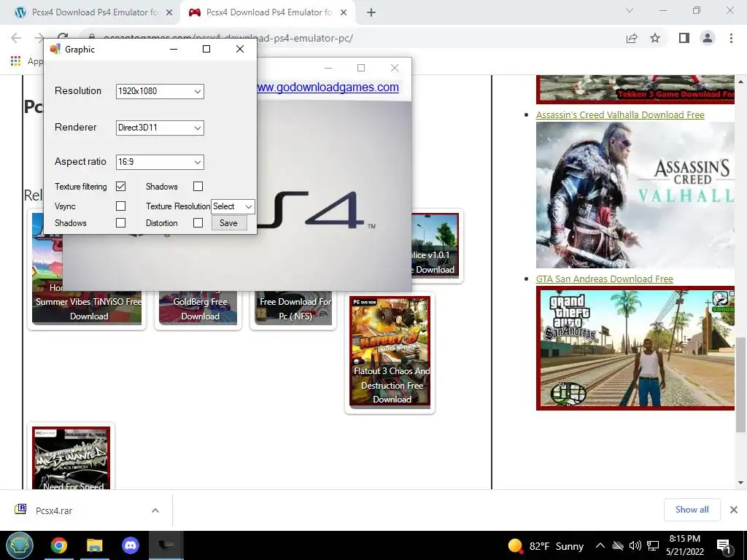This screenshot has width=747, height=560.
Task: Click the PCSX4 emulator taskbar icon
Action: [x=166, y=545]
